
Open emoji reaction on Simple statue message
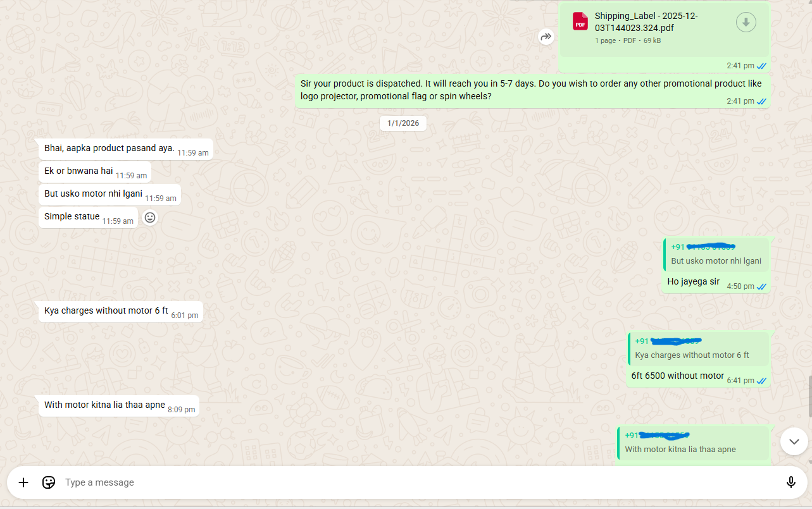(x=150, y=218)
